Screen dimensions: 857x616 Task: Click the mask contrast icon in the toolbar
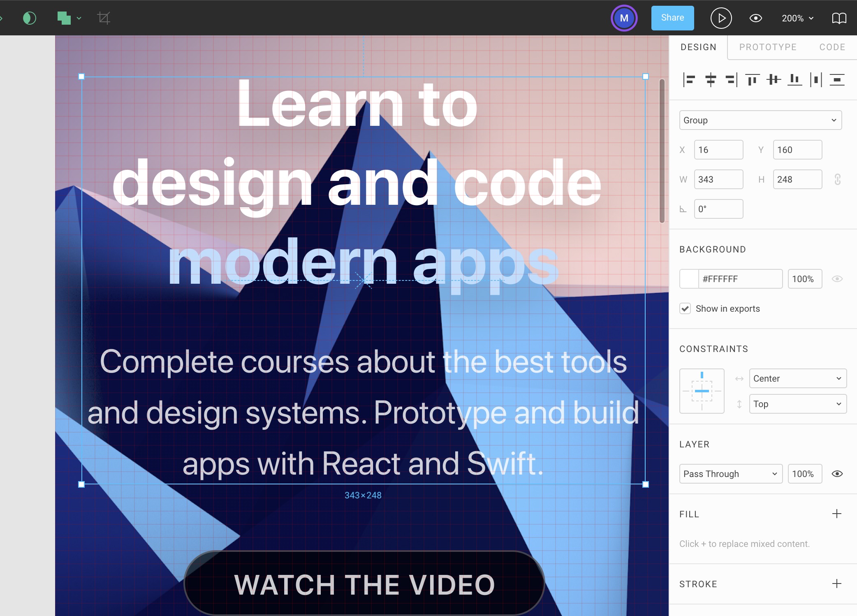point(30,18)
